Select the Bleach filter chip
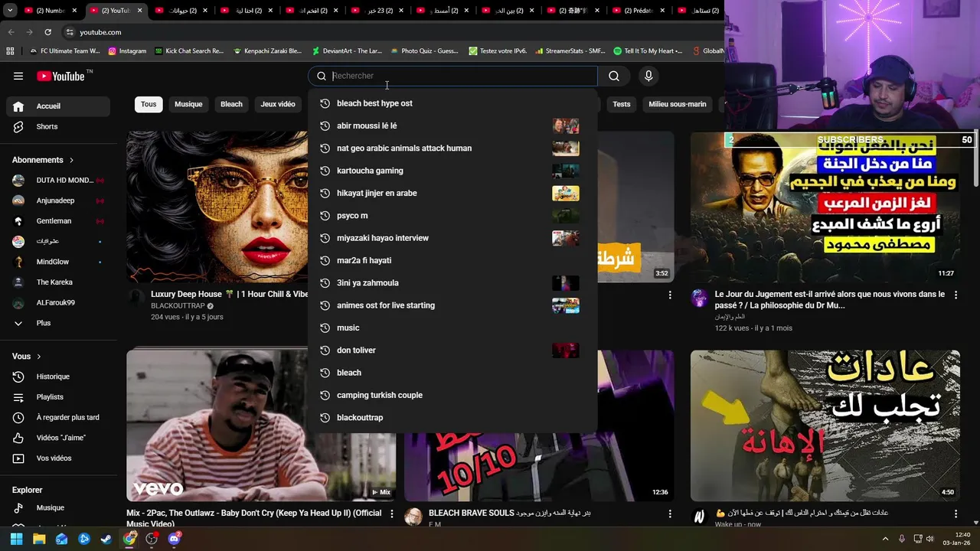 pos(231,104)
